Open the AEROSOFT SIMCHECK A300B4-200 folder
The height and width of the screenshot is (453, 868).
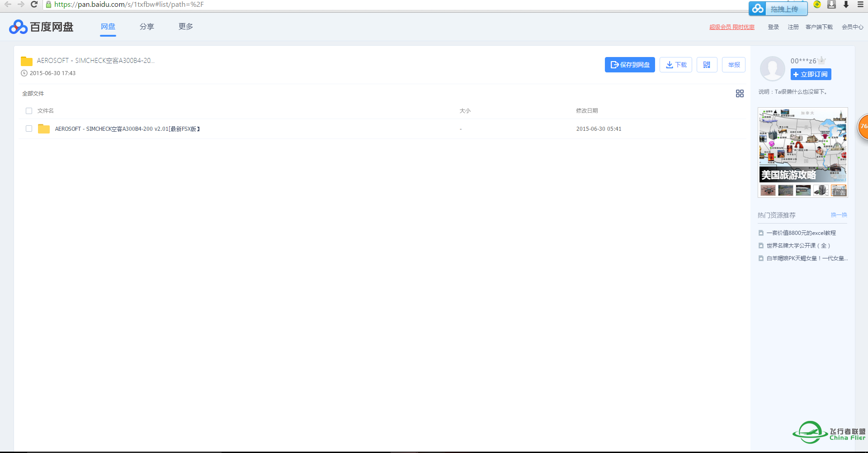pyautogui.click(x=127, y=129)
